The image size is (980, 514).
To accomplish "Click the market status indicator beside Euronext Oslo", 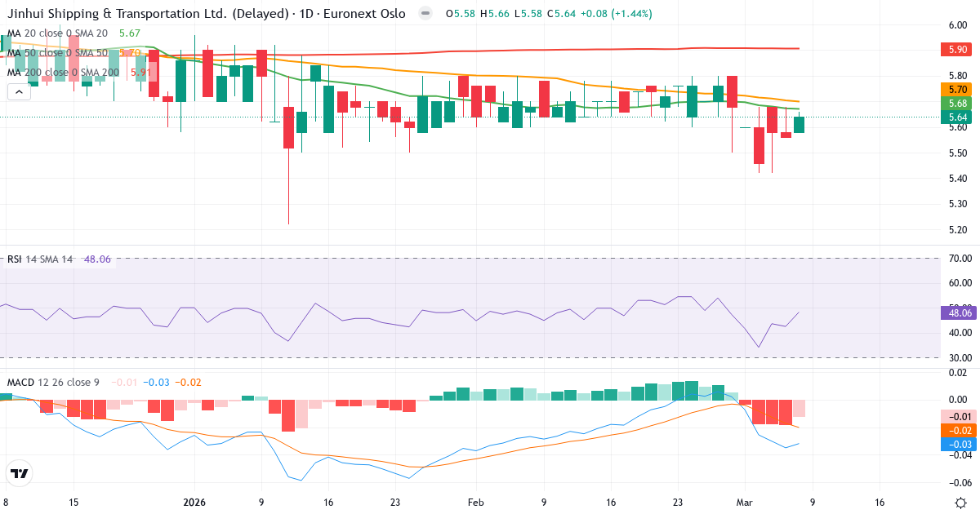I will 424,14.
